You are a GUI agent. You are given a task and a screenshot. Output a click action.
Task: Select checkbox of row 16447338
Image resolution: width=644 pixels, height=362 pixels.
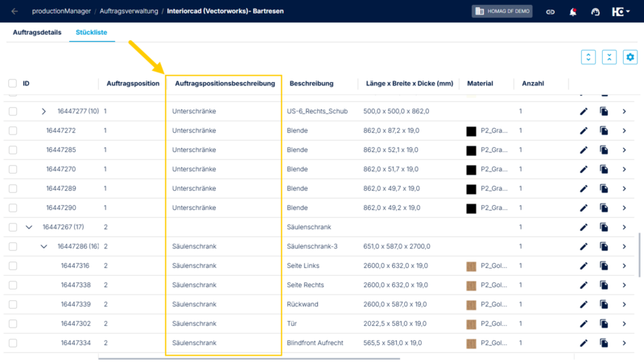pos(12,285)
